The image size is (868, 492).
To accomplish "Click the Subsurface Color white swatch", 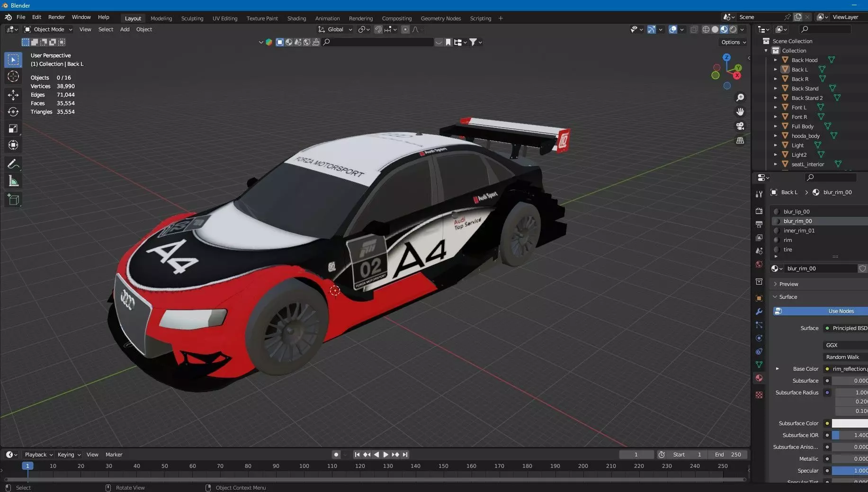I will pos(850,423).
